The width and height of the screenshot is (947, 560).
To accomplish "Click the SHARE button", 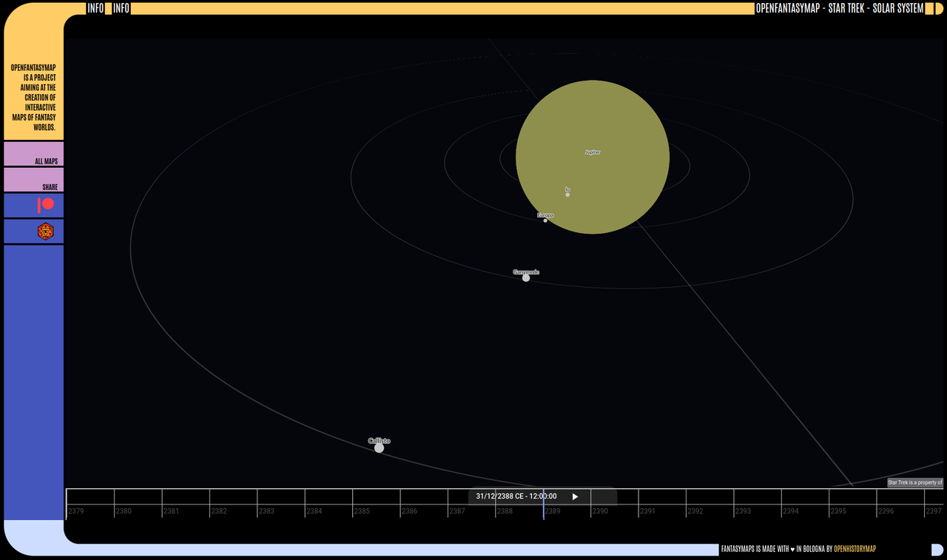I will point(33,180).
